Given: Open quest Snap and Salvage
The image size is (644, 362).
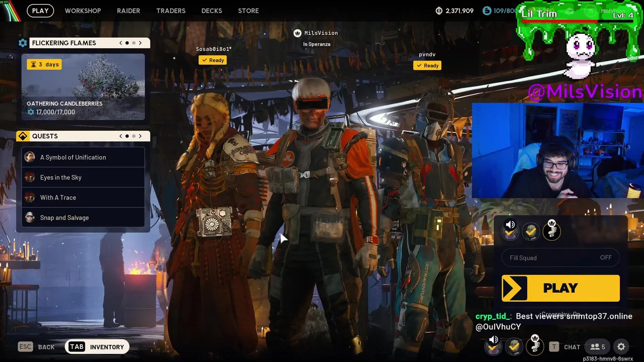Looking at the screenshot, I should (83, 218).
